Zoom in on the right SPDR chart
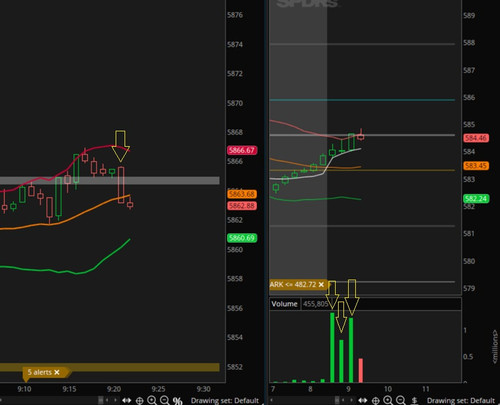Image resolution: width=500 pixels, height=405 pixels. point(388,400)
